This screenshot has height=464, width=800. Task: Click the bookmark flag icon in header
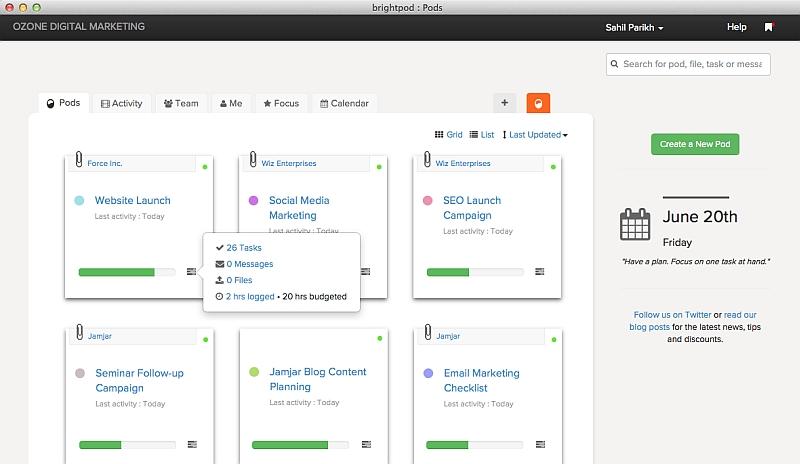coord(768,27)
